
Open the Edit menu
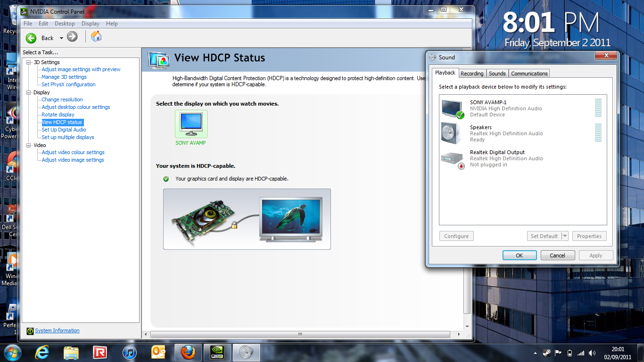[x=43, y=24]
